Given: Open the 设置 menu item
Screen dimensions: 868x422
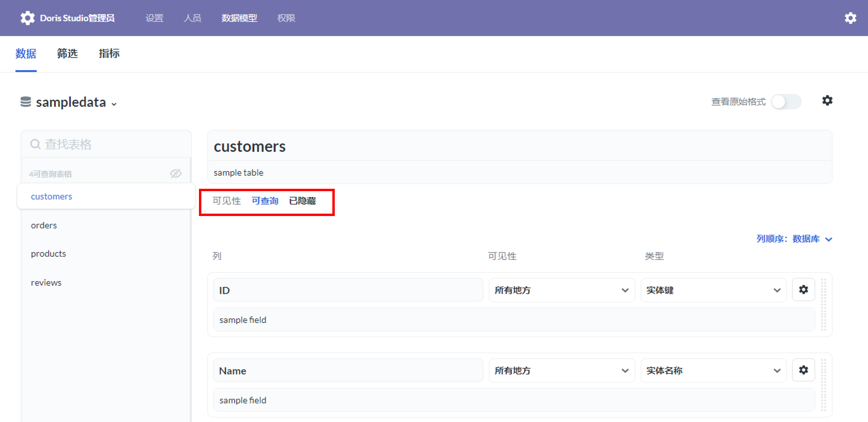Looking at the screenshot, I should pos(154,18).
